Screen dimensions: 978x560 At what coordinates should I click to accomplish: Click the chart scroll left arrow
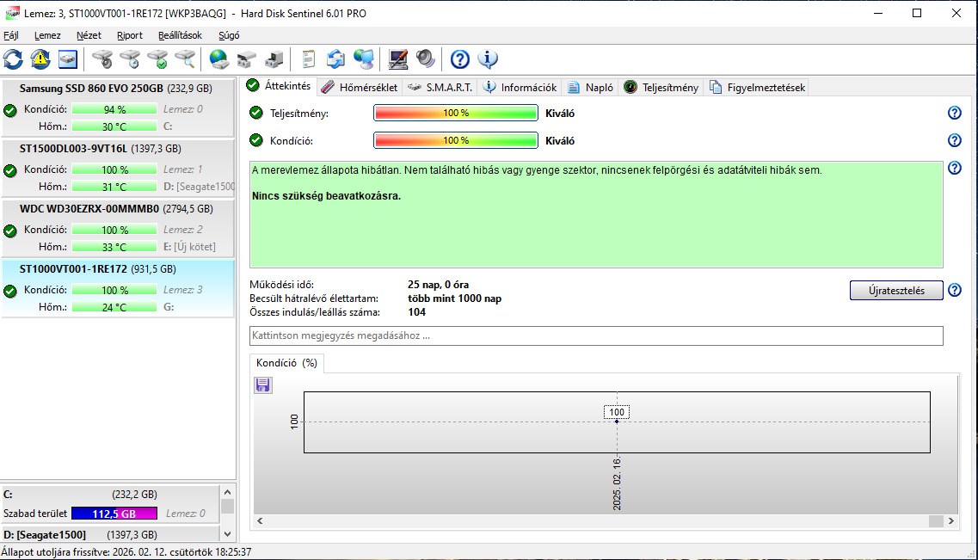tap(260, 520)
